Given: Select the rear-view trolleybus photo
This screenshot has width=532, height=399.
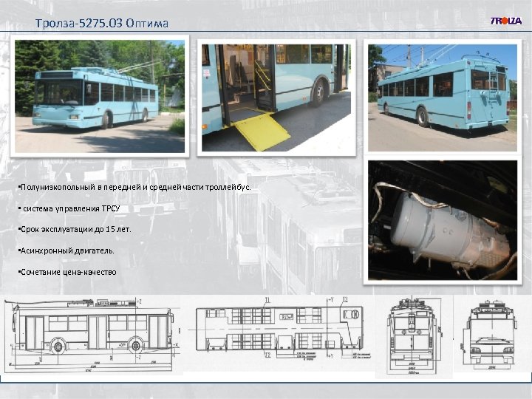Looking at the screenshot, I should [443, 98].
